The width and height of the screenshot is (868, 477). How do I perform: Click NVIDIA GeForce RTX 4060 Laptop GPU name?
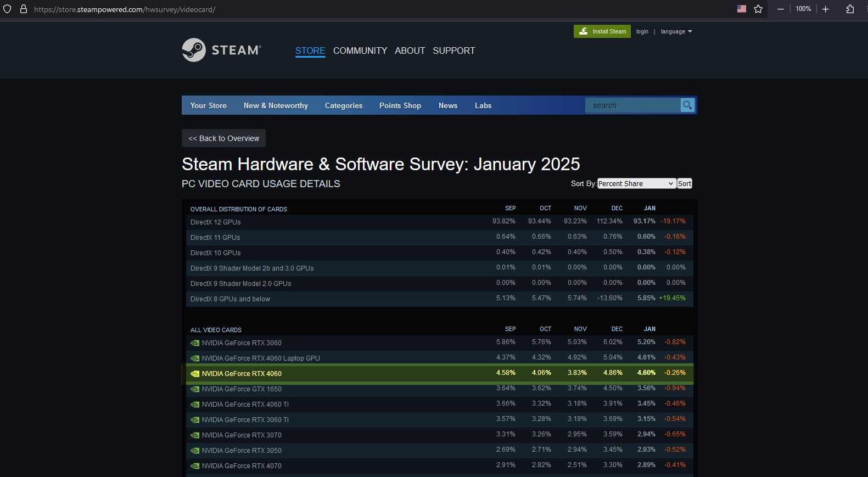261,358
